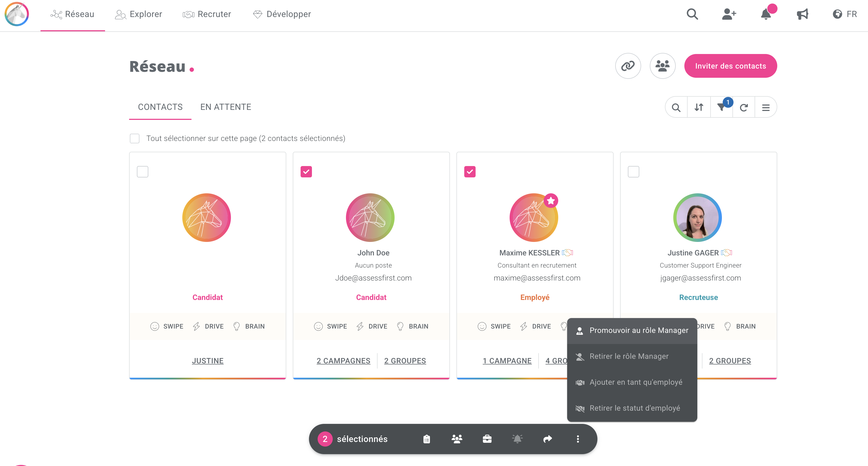
Task: Click the add contact icon in the header
Action: (x=729, y=14)
